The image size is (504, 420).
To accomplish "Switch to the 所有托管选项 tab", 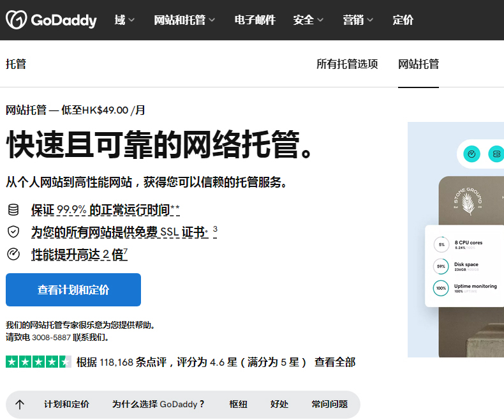I will coord(347,64).
